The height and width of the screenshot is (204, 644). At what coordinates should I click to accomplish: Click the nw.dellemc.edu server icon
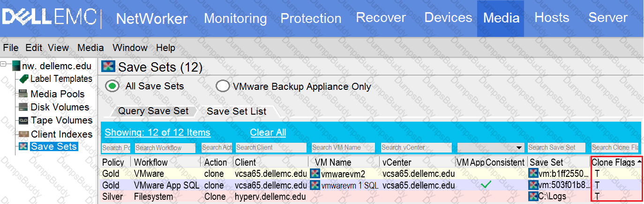pos(16,66)
